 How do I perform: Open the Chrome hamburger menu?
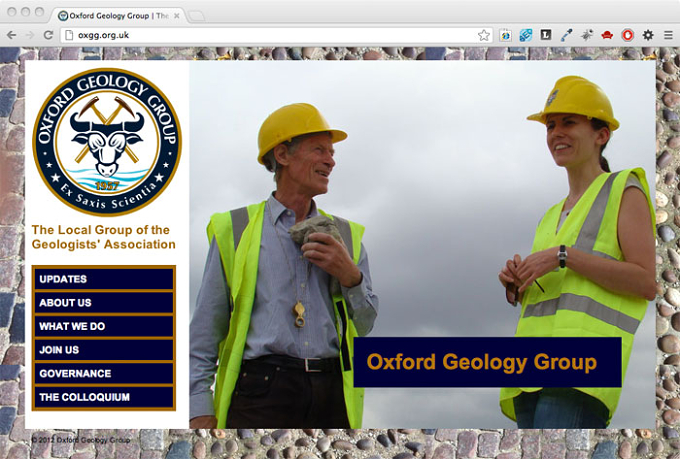click(668, 35)
